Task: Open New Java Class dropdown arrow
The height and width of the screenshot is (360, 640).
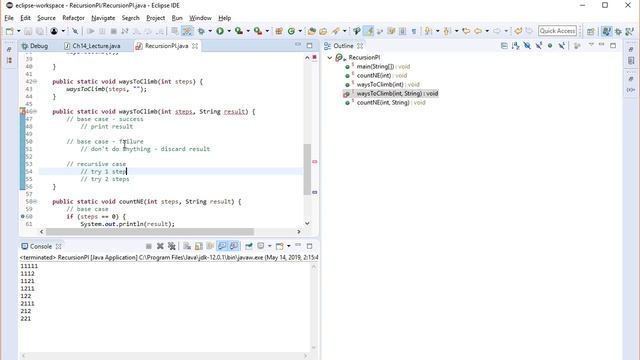Action: click(x=300, y=31)
